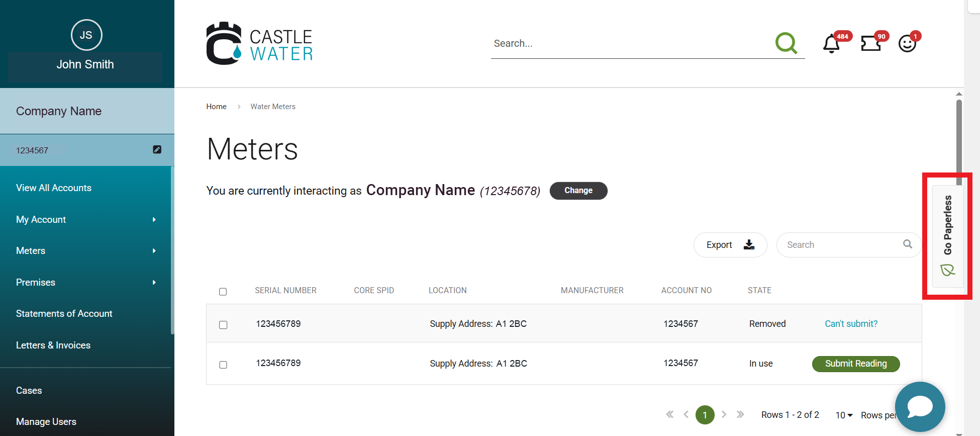Open Statements of Account in sidebar
This screenshot has width=980, height=436.
point(64,314)
